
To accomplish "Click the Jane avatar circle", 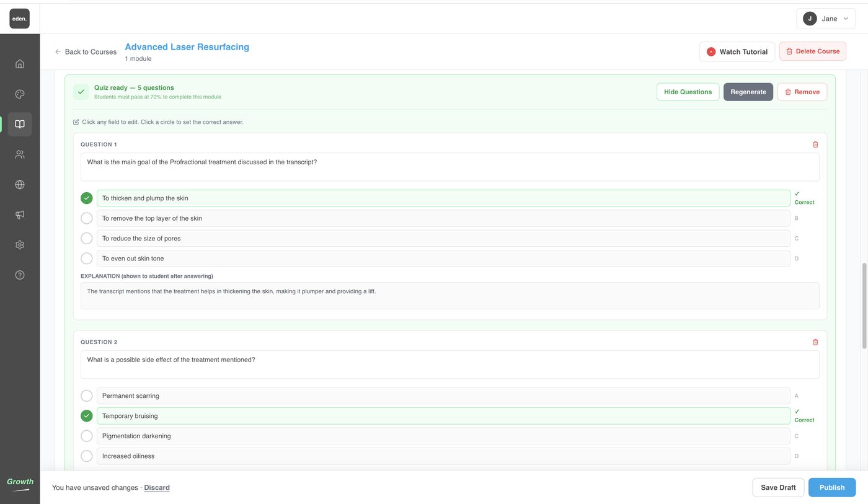I will point(810,19).
